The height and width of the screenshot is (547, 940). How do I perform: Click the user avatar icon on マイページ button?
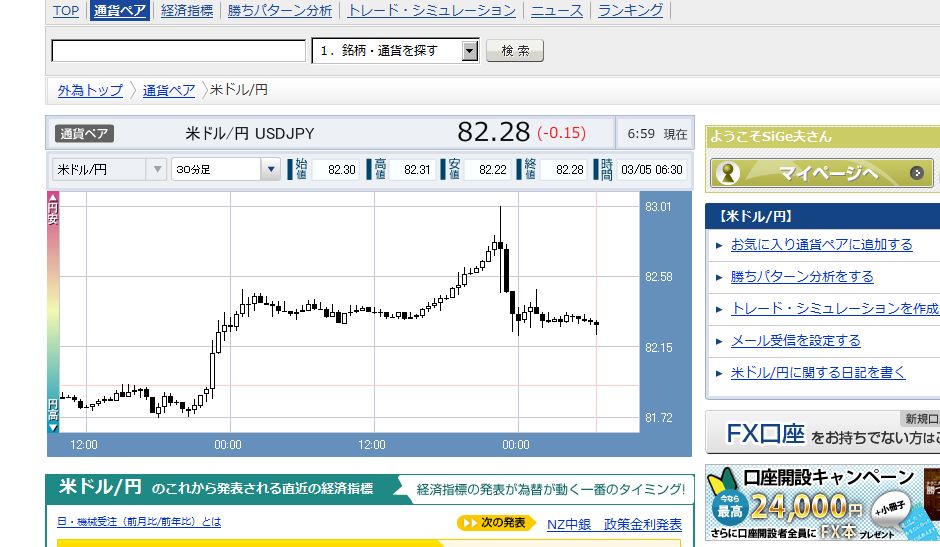pos(728,173)
